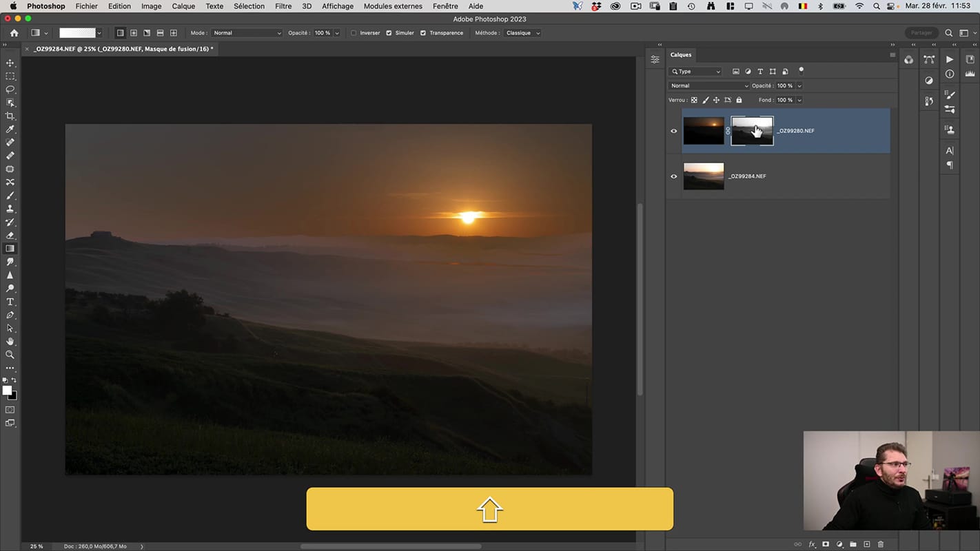Swap foreground and background colors
The width and height of the screenshot is (980, 551).
tap(14, 381)
